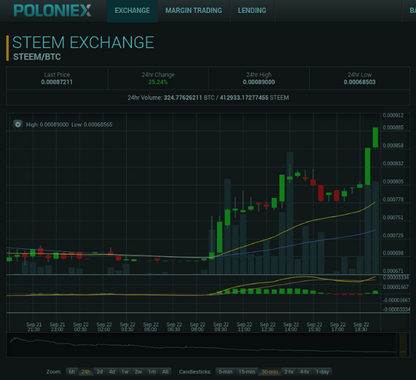Set chart zoom to 6h

tap(72, 372)
